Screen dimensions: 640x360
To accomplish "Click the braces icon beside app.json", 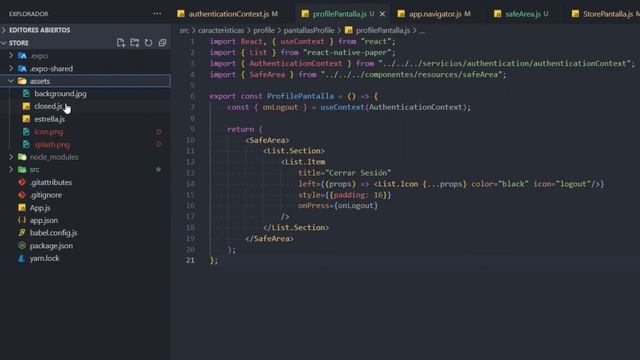I will click(x=22, y=220).
